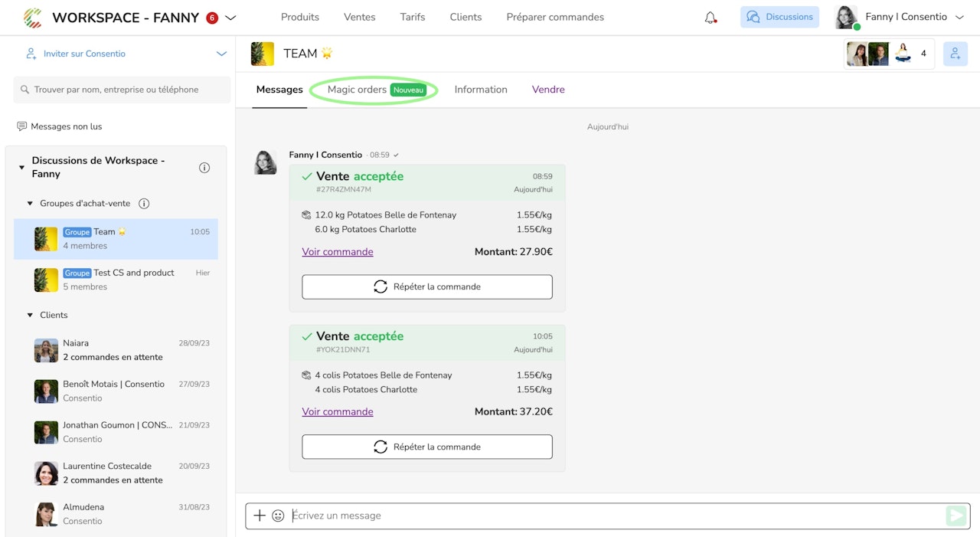Open Benoît Motais conversation

pos(116,391)
